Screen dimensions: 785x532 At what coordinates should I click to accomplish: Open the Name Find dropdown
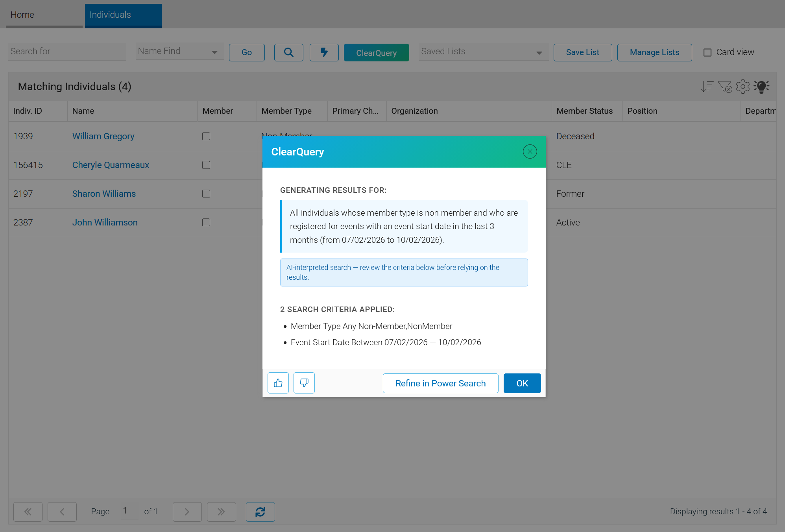pyautogui.click(x=180, y=52)
